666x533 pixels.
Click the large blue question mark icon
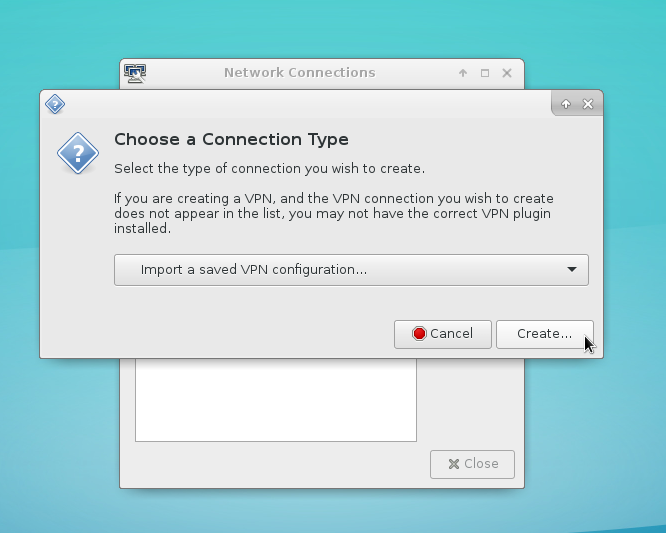pyautogui.click(x=77, y=154)
